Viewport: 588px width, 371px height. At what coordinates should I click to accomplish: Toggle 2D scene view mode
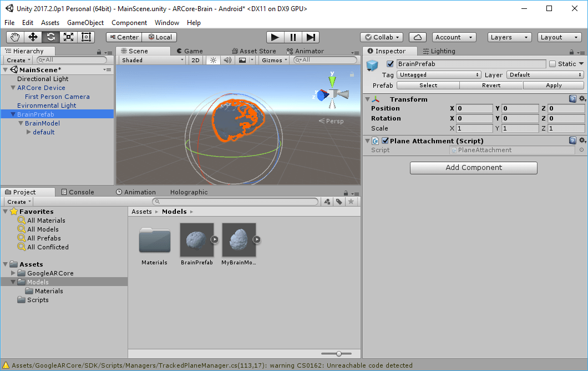coord(195,60)
